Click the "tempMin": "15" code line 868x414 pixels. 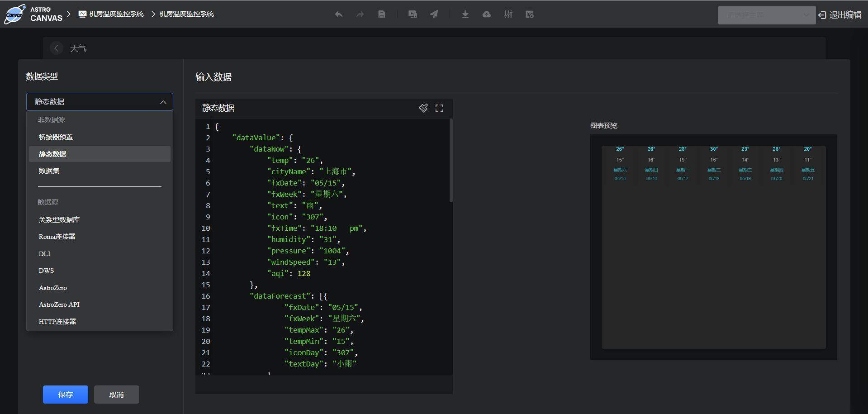click(319, 341)
